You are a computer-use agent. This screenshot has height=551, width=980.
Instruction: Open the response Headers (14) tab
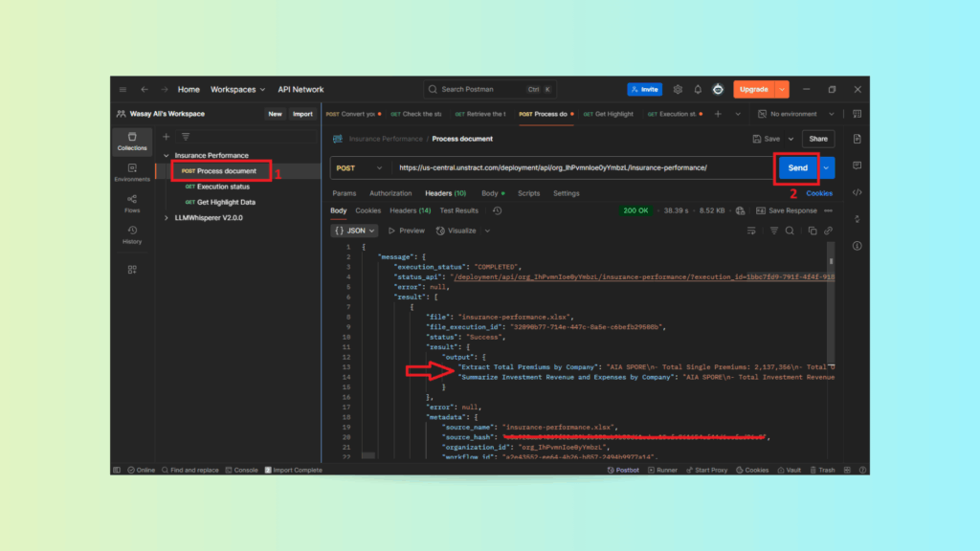(x=410, y=210)
